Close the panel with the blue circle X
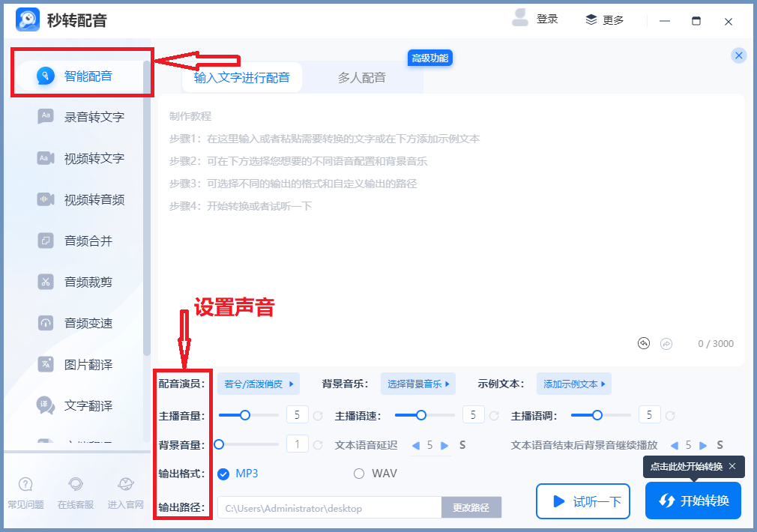 (x=739, y=55)
